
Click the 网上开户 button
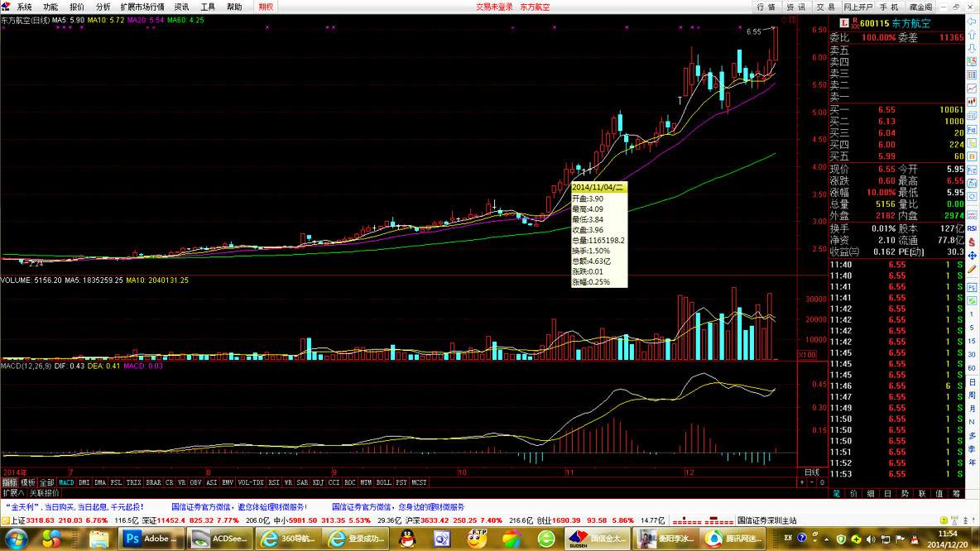(x=858, y=7)
